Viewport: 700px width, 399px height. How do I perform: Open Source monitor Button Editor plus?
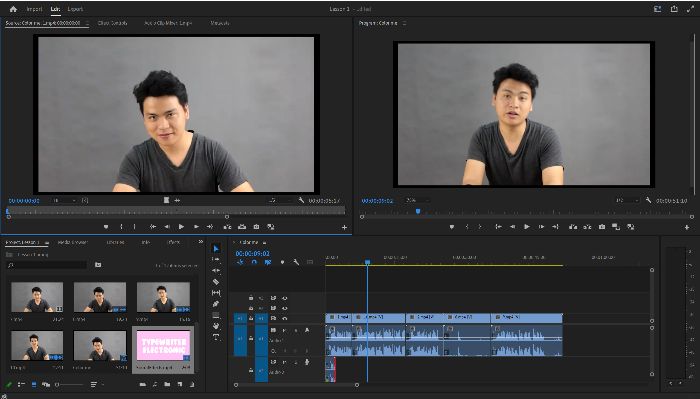pyautogui.click(x=344, y=227)
